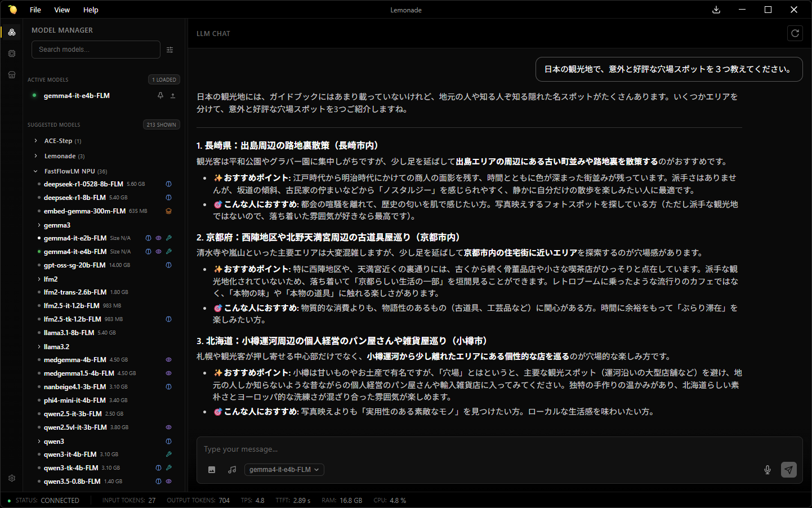
Task: Click the brain icon on nanbeige4.1-3b-FLM
Action: click(x=168, y=387)
